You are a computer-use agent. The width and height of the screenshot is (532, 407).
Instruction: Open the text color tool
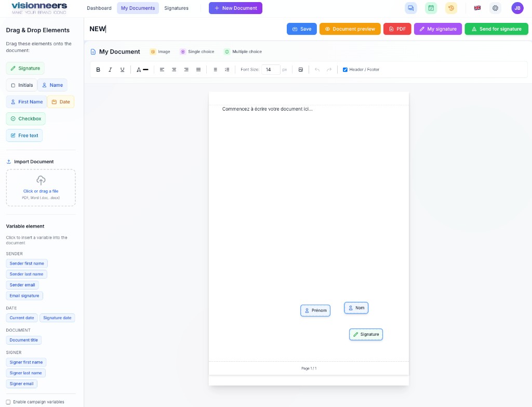(x=142, y=69)
